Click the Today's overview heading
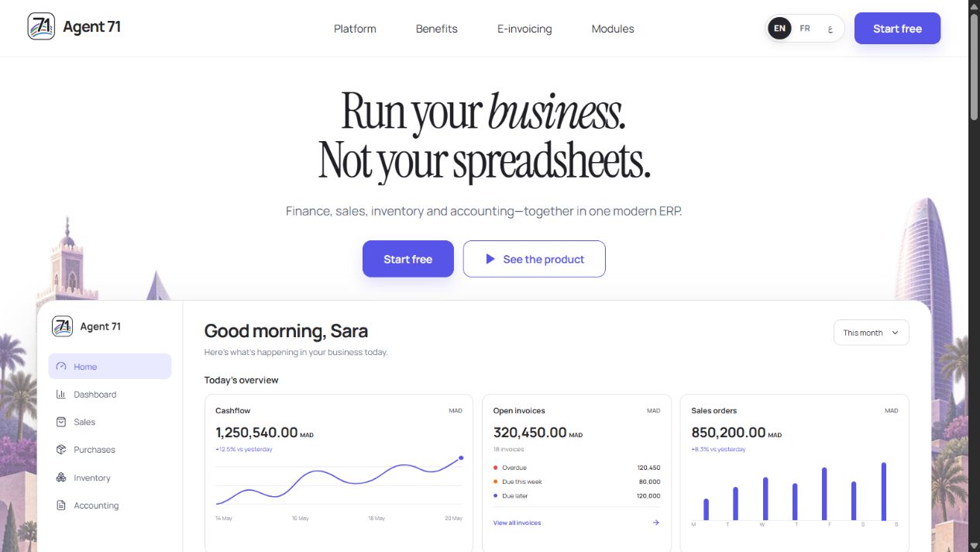 coord(241,380)
